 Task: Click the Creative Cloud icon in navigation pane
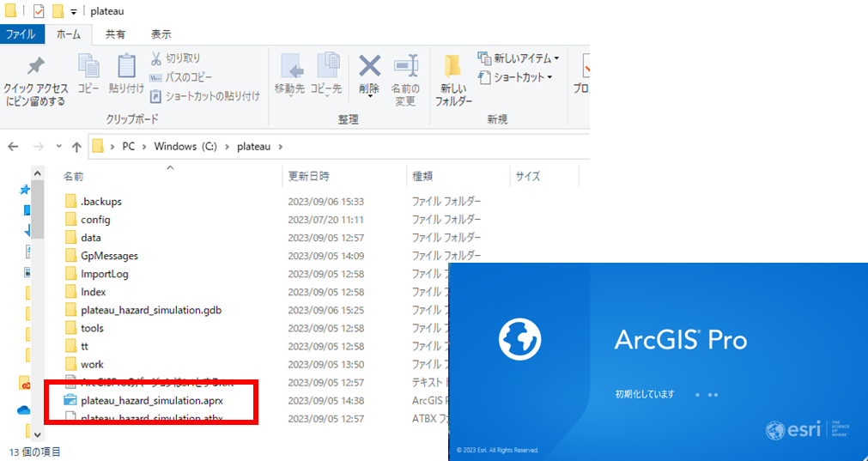tap(25, 382)
